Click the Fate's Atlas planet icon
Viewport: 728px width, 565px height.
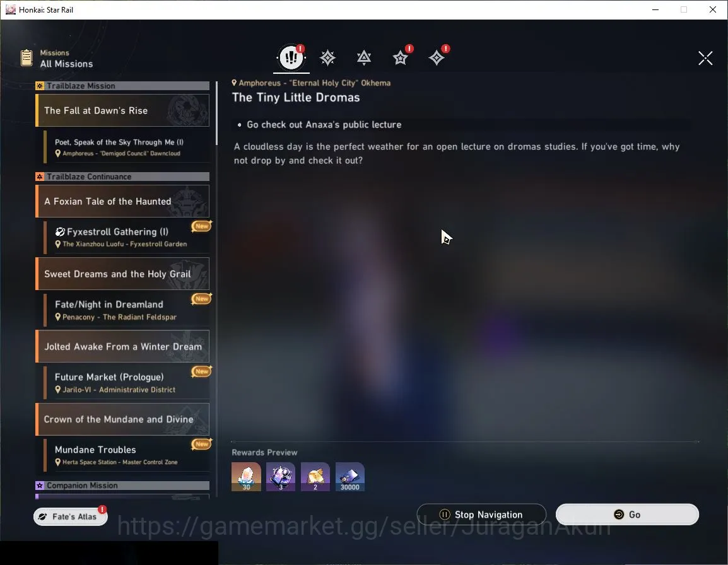(x=43, y=516)
